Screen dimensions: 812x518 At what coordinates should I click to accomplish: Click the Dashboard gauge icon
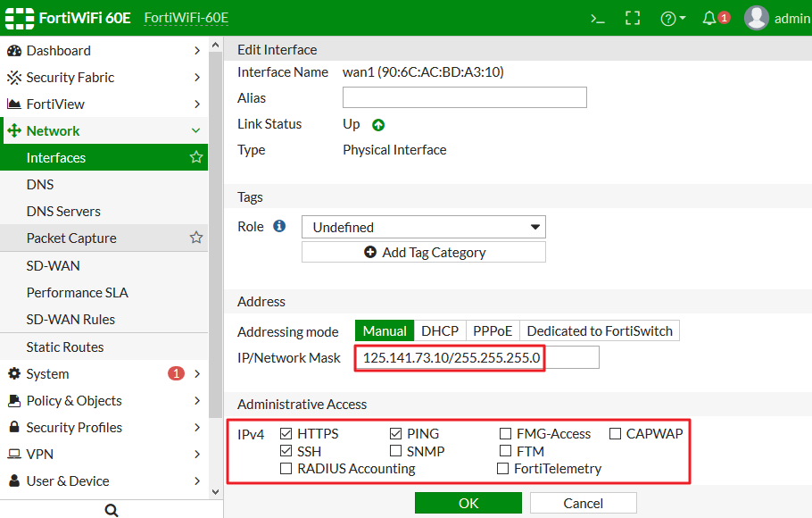click(x=14, y=51)
